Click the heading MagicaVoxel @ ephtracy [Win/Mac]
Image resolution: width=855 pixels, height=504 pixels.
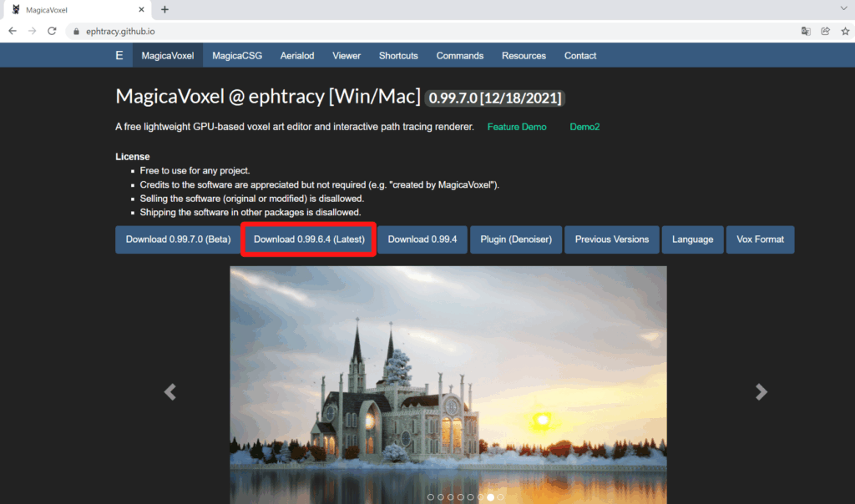(268, 97)
